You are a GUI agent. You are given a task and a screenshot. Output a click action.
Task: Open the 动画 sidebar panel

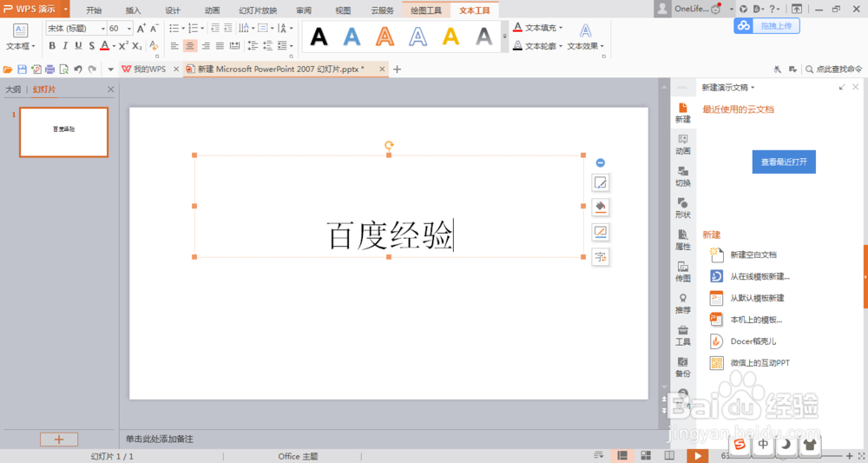coord(682,144)
